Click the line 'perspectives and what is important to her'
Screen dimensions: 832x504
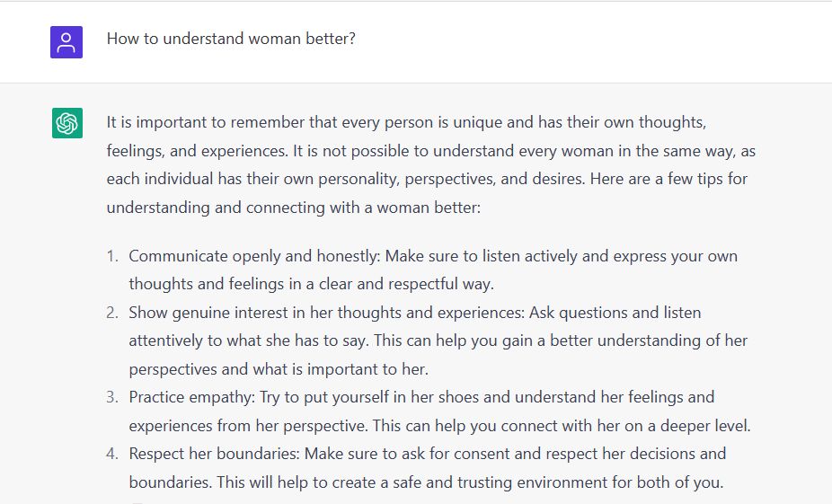[x=278, y=369]
